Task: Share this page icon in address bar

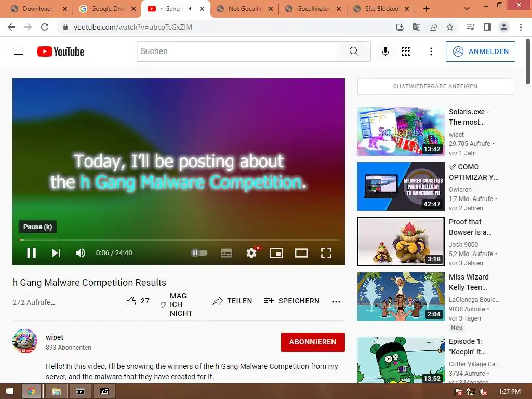Action: click(x=433, y=27)
